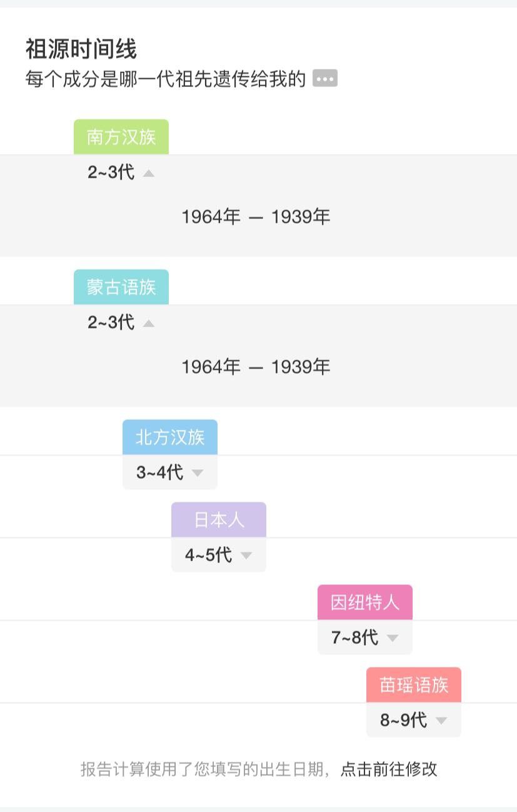Collapse the 南方汉族 2~3代 arrow
Viewport: 517px width, 812px height.
(148, 173)
